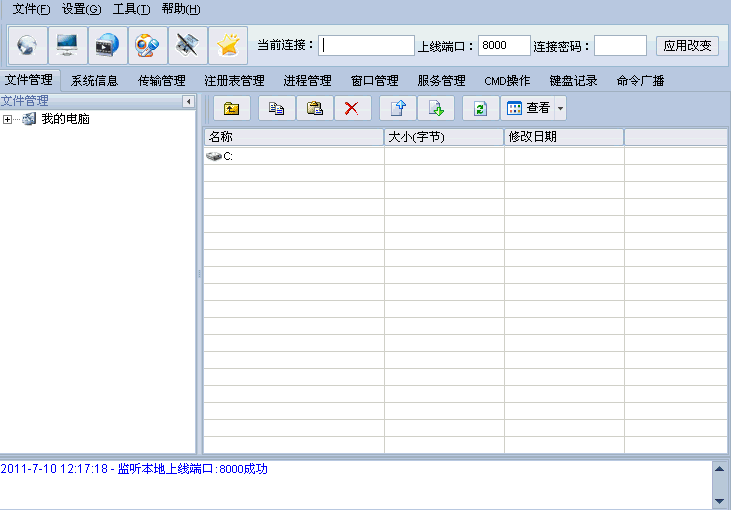The width and height of the screenshot is (731, 510).
Task: Refresh the file list
Action: click(x=481, y=109)
